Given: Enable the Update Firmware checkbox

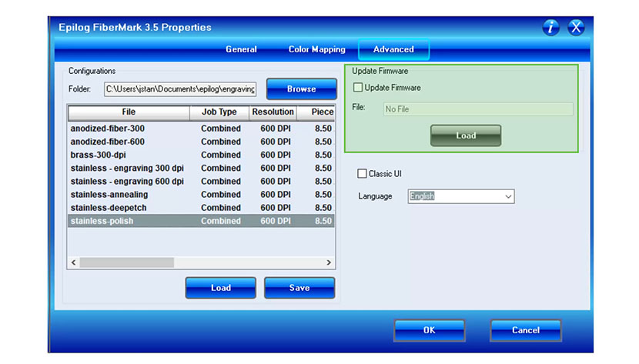Looking at the screenshot, I should pos(358,88).
